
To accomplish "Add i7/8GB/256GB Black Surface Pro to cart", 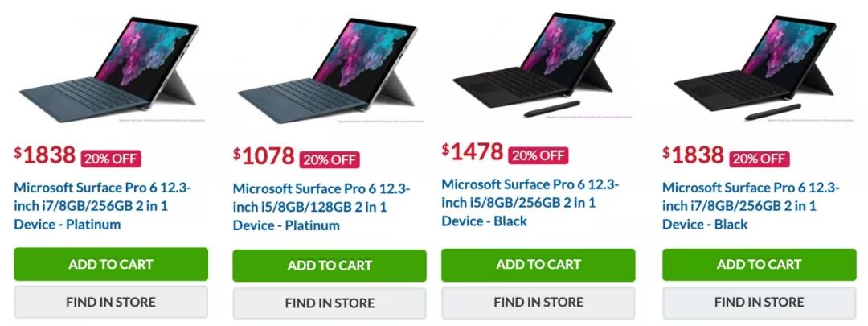I will pyautogui.click(x=759, y=265).
